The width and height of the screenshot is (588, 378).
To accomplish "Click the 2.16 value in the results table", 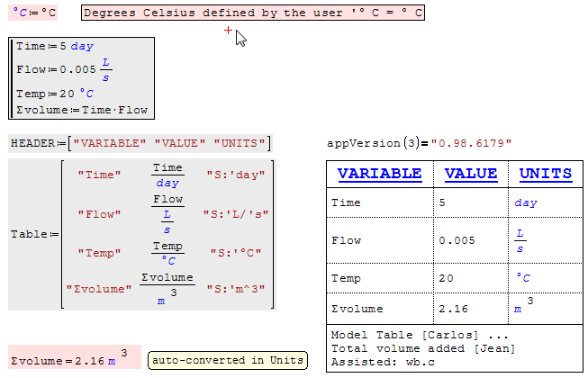I will [453, 309].
